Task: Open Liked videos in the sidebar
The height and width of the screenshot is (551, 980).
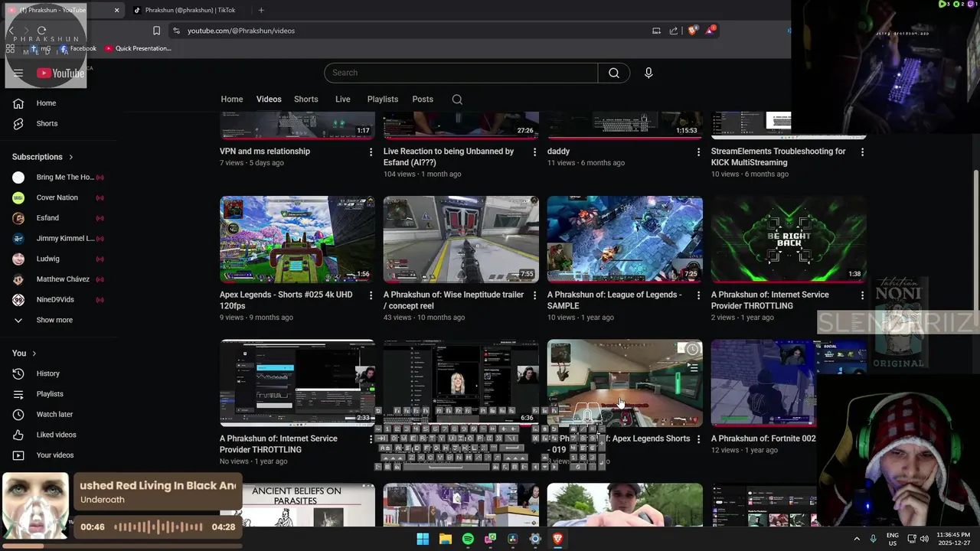Action: coord(54,435)
